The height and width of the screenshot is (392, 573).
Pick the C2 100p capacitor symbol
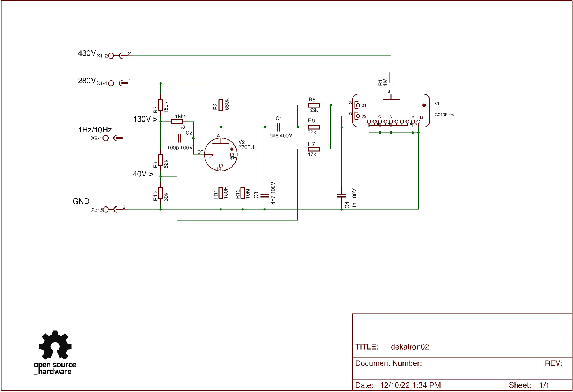coord(179,138)
